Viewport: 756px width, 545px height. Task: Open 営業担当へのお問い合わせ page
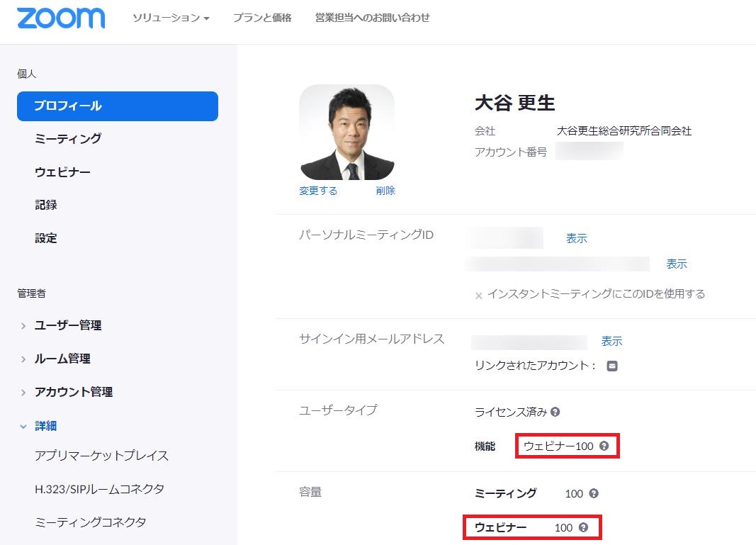pyautogui.click(x=372, y=18)
